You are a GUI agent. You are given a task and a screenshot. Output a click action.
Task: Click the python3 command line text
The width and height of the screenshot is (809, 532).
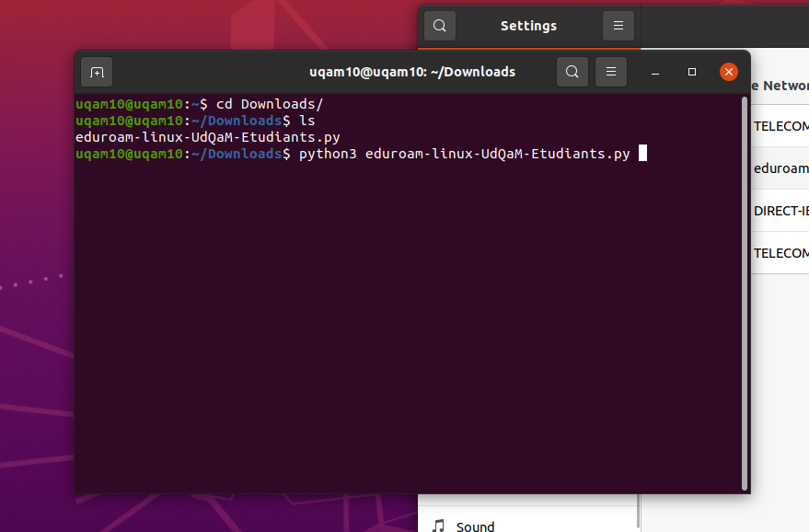point(465,154)
